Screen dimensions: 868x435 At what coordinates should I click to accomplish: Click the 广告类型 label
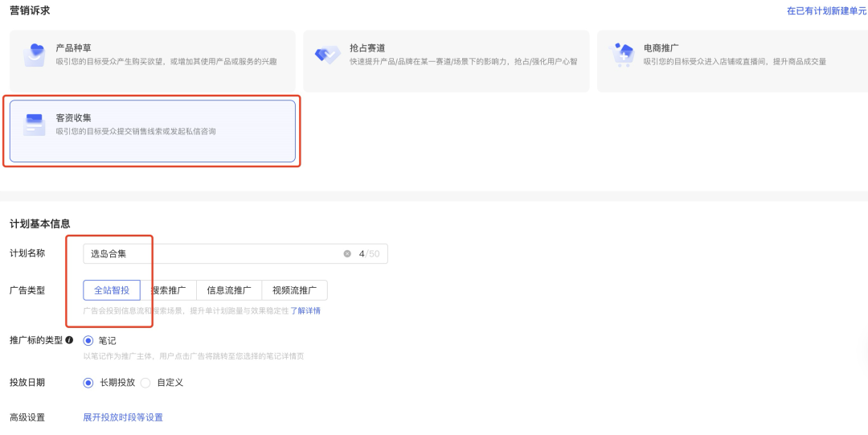[27, 290]
